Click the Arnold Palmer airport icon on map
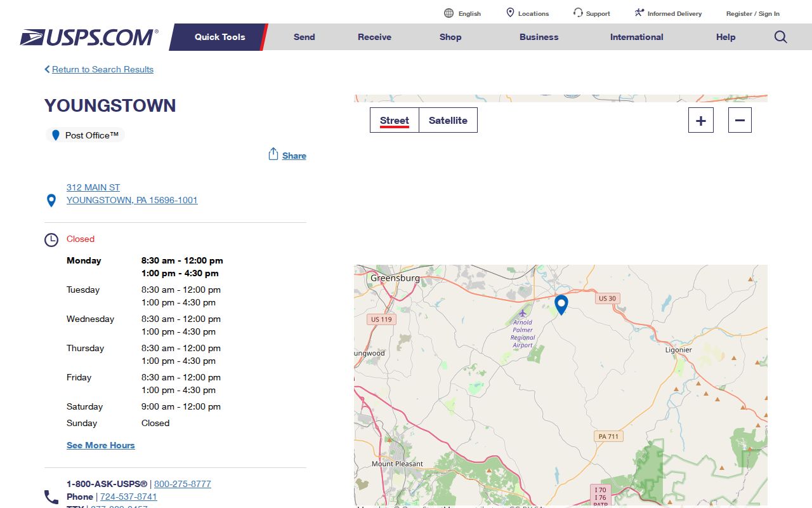 pos(523,313)
